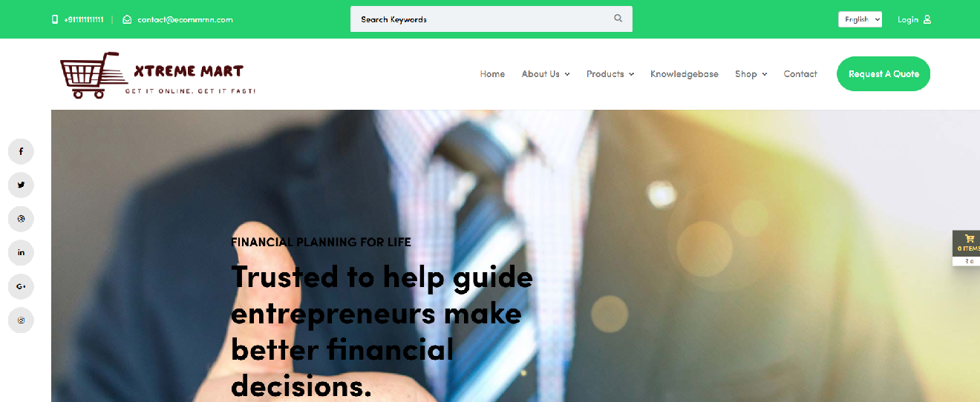Expand the Shop menu

(751, 74)
